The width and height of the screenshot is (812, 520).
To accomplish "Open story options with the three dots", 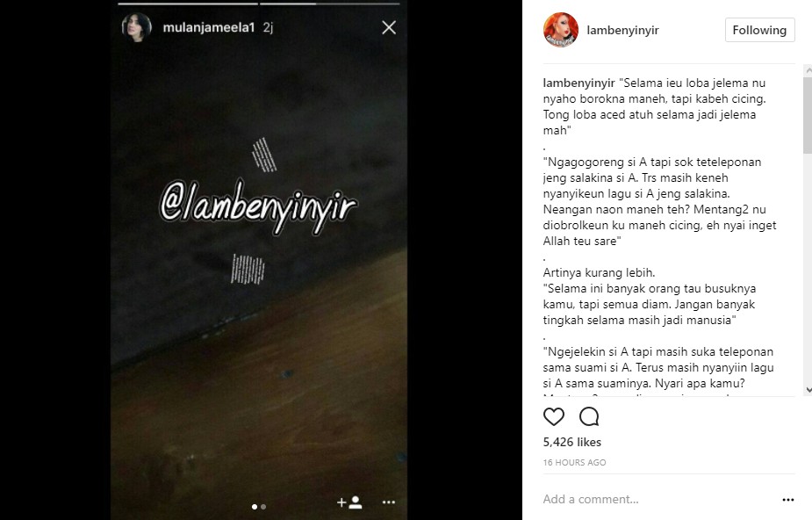I will [388, 502].
